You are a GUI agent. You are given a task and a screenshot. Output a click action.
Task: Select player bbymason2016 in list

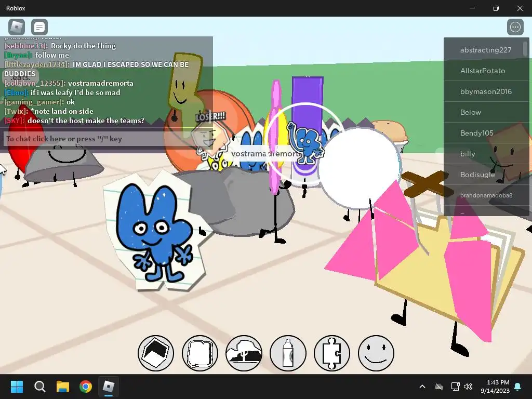click(486, 91)
